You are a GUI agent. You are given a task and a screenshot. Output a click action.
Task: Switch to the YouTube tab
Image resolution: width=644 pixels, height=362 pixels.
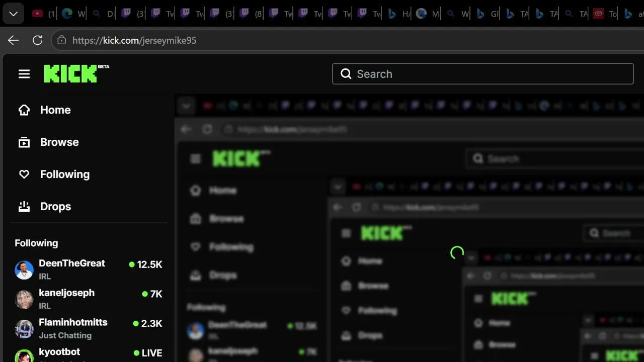pyautogui.click(x=44, y=14)
